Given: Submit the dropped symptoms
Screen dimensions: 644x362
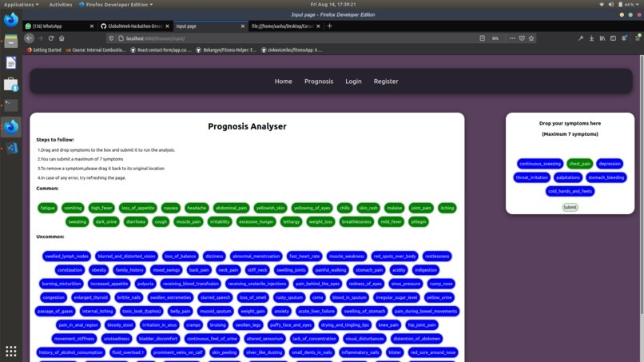Looking at the screenshot, I should tap(570, 207).
